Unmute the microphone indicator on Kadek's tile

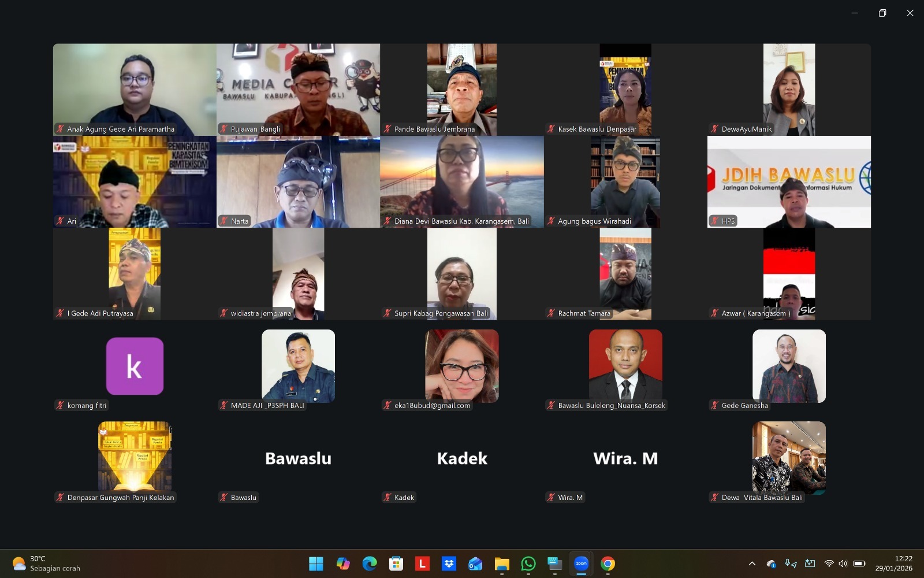point(387,497)
